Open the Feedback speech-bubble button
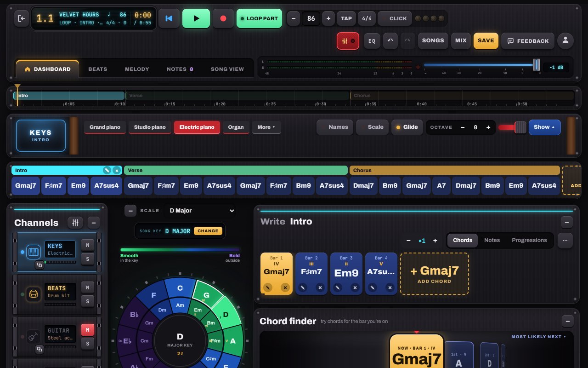The width and height of the screenshot is (588, 368). pyautogui.click(x=528, y=41)
